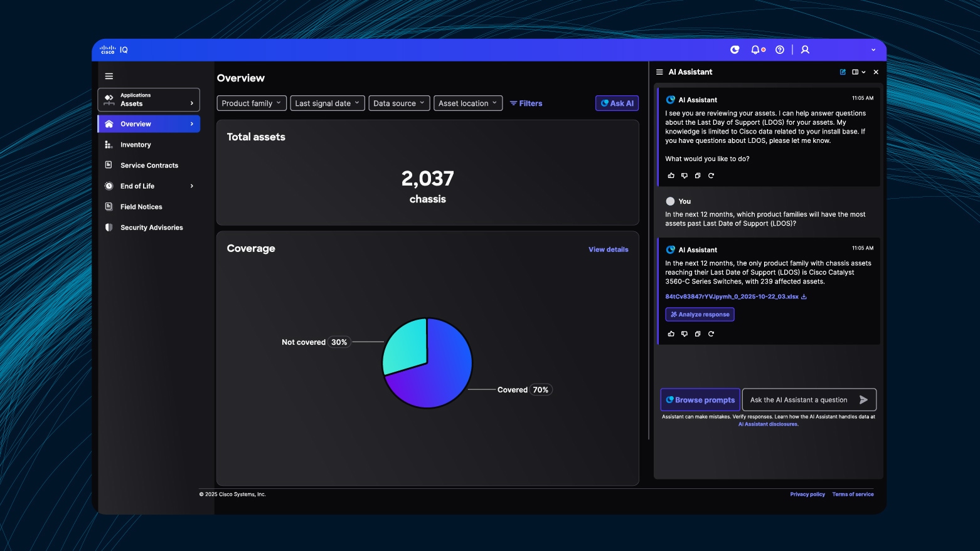The width and height of the screenshot is (980, 551).
Task: Focus the Ask the AI Assistant input
Action: 798,400
